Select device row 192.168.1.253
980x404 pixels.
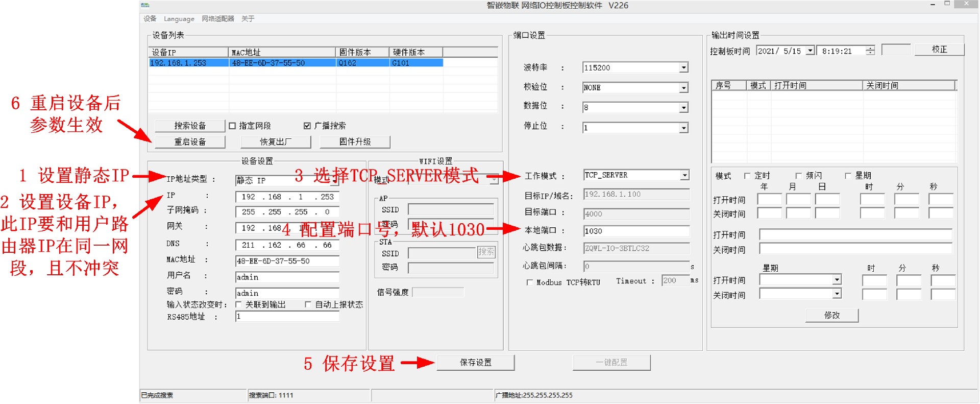(296, 63)
